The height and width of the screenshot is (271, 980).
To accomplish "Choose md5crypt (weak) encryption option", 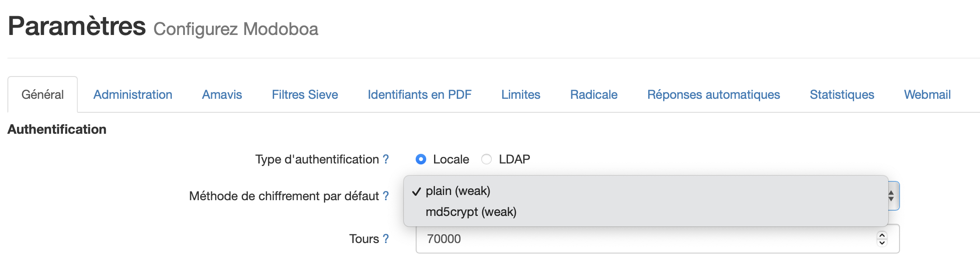I will [x=646, y=212].
